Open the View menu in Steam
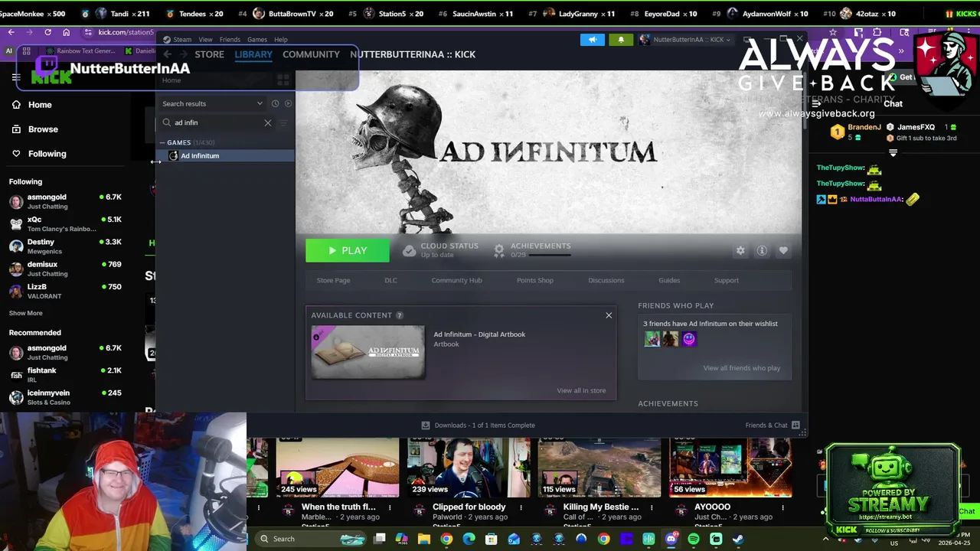 pos(205,40)
